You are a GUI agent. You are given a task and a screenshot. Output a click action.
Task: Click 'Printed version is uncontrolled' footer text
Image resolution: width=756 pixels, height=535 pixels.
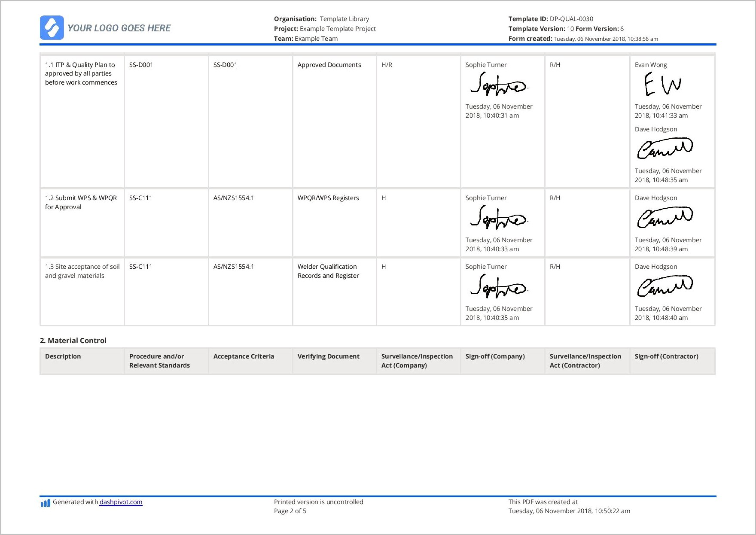pyautogui.click(x=318, y=502)
